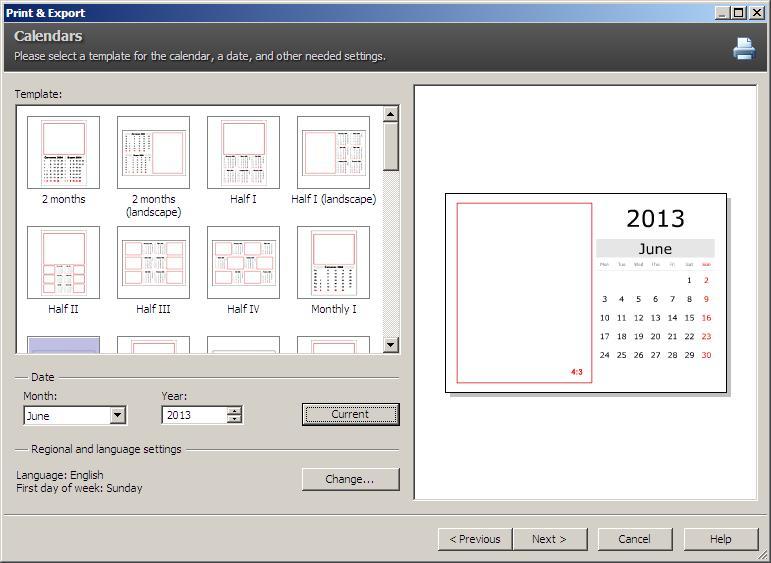Image resolution: width=771 pixels, height=563 pixels.
Task: Click the printer icon in header
Action: (744, 48)
